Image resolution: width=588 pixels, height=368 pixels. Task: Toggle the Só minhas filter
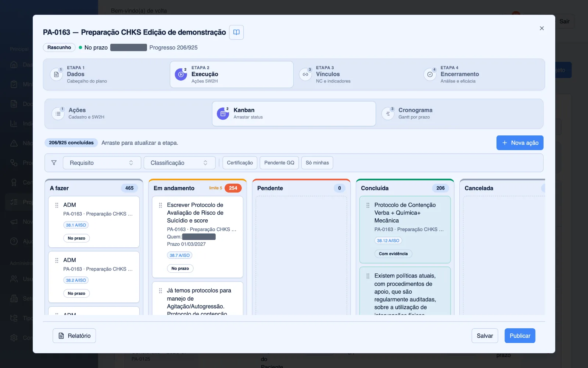point(317,163)
